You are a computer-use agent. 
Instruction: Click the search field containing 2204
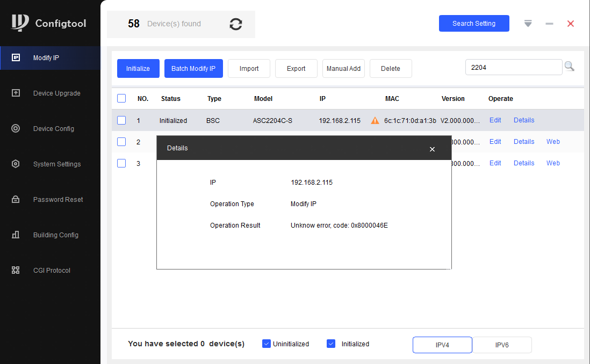coord(513,67)
